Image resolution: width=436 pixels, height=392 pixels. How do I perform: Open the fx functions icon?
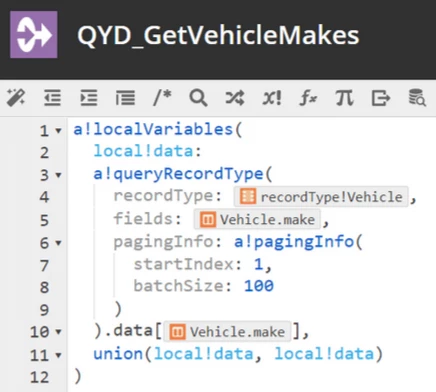pos(308,98)
